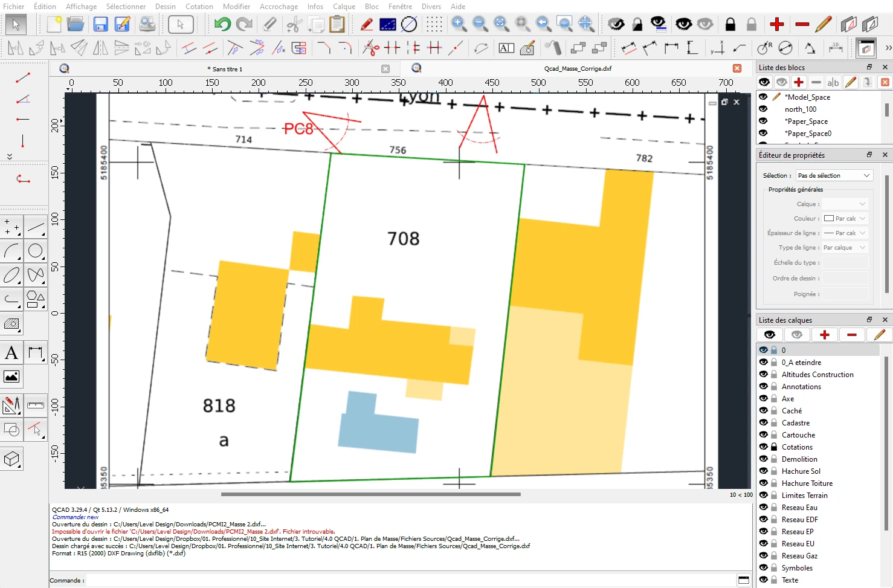Image resolution: width=893 pixels, height=588 pixels.
Task: Open the 3D isometric projection tool
Action: (x=11, y=459)
